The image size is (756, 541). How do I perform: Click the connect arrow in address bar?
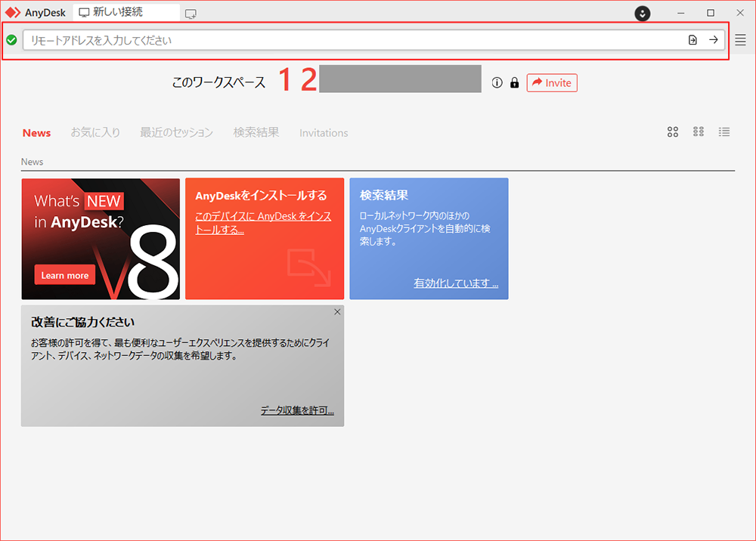click(x=713, y=40)
